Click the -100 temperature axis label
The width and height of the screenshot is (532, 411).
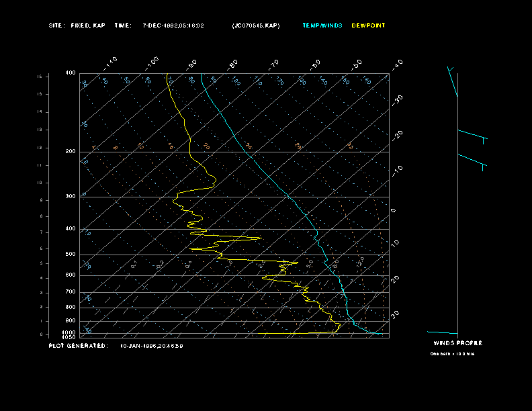click(x=152, y=64)
